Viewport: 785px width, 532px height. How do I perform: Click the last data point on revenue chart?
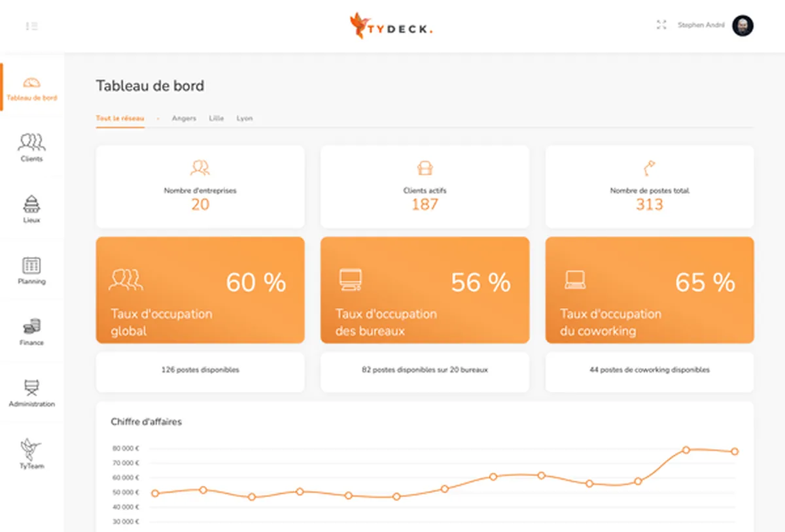pos(735,452)
